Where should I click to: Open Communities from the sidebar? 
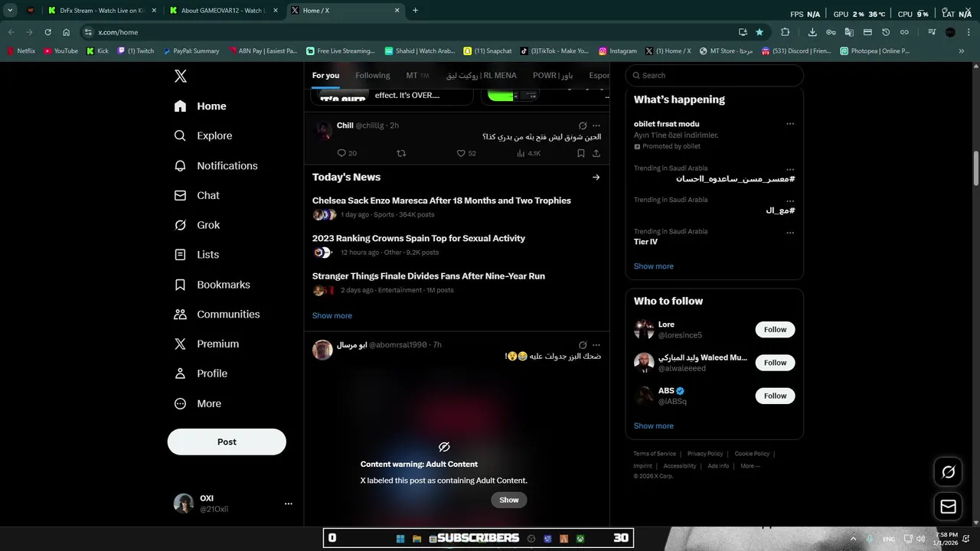(x=217, y=315)
